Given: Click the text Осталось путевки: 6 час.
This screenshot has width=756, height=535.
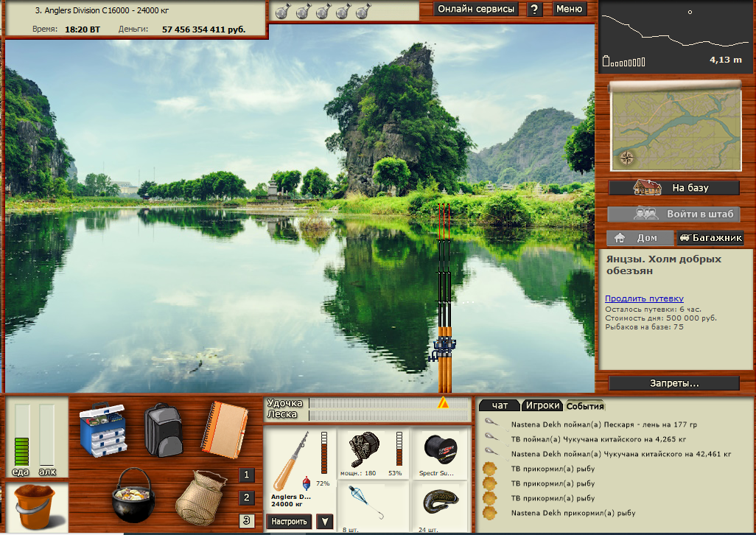Looking at the screenshot, I should (x=654, y=310).
